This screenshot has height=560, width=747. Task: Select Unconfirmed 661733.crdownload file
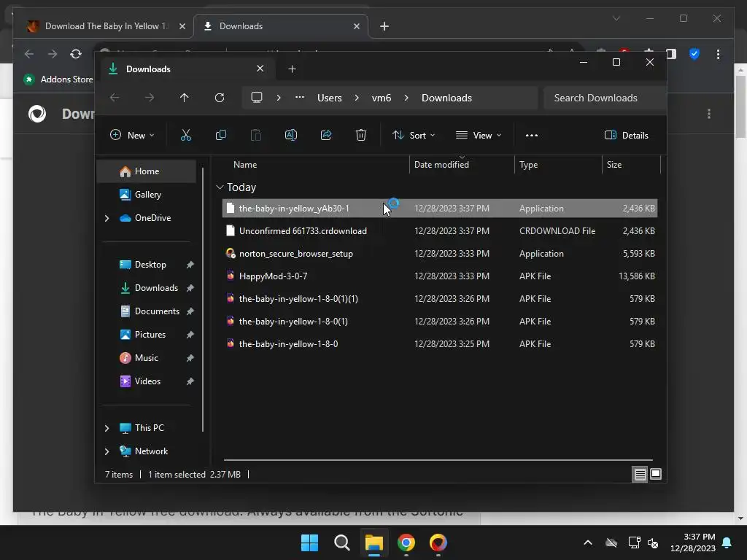[439, 231]
